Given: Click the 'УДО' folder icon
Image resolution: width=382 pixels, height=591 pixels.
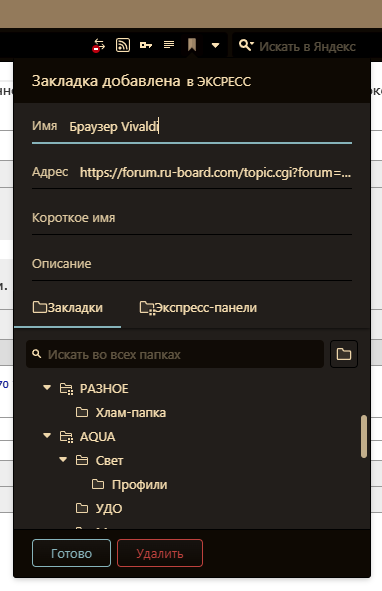Looking at the screenshot, I should (x=82, y=508).
